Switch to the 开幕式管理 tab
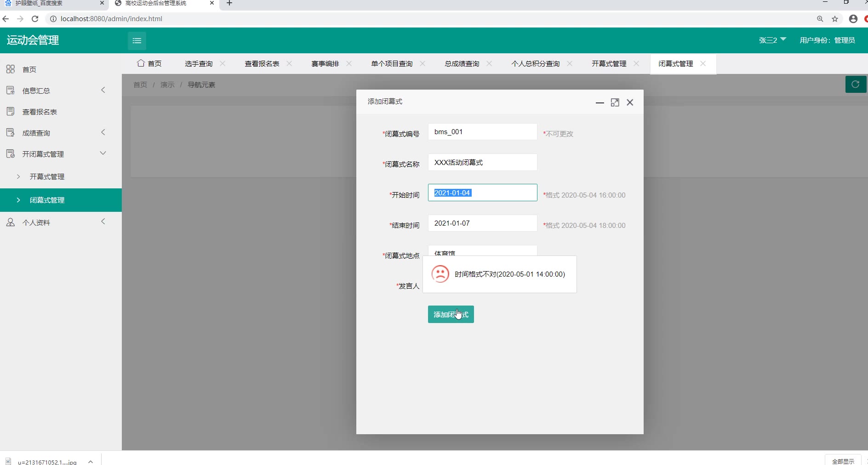 tap(609, 63)
